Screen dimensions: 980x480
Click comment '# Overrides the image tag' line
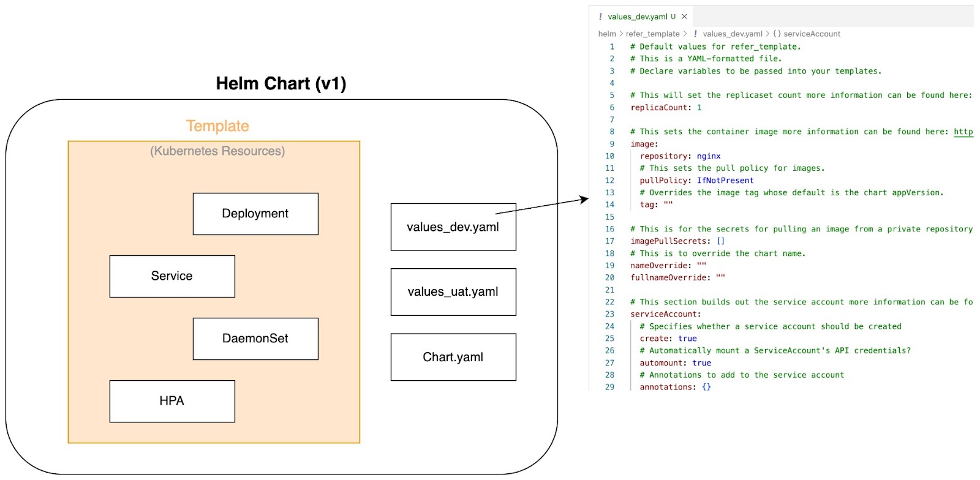pyautogui.click(x=791, y=193)
